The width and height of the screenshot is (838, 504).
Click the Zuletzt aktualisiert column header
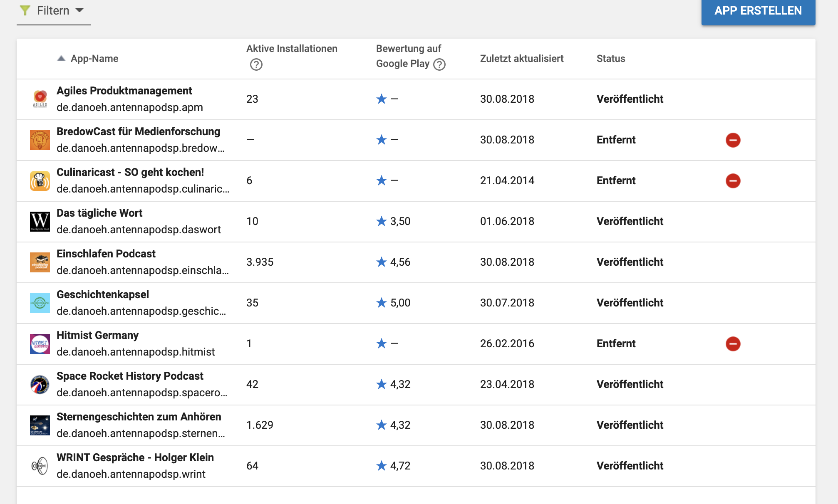click(x=522, y=59)
